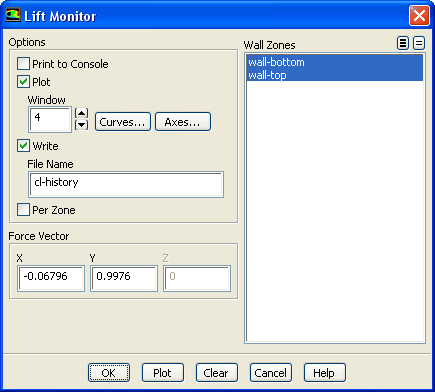Cancel the Lift Monitor dialog
Viewport: 435px width, 392px height.
pos(271,373)
